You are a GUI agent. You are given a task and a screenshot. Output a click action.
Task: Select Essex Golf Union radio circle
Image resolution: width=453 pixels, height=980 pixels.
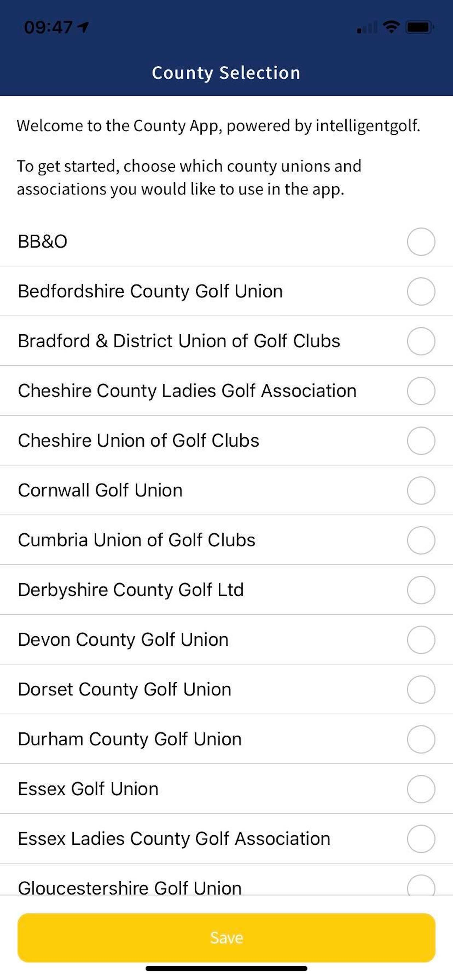421,789
